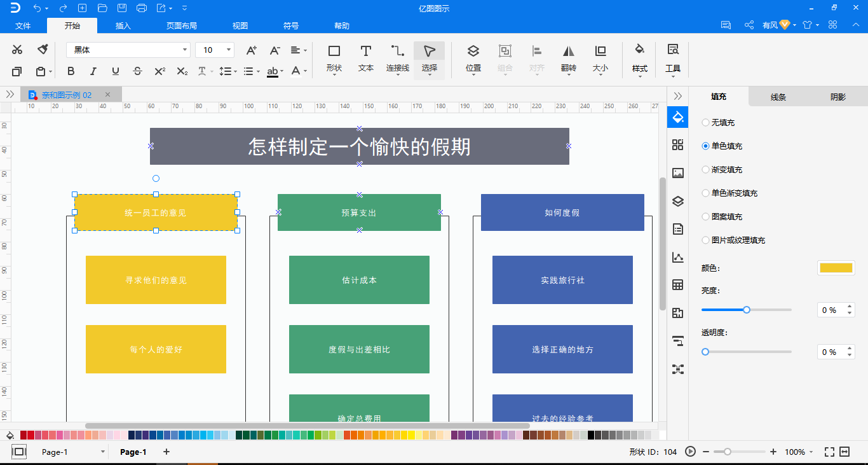Collapse the right panel with chevrons
Screen dimensions: 868x465
tap(678, 95)
